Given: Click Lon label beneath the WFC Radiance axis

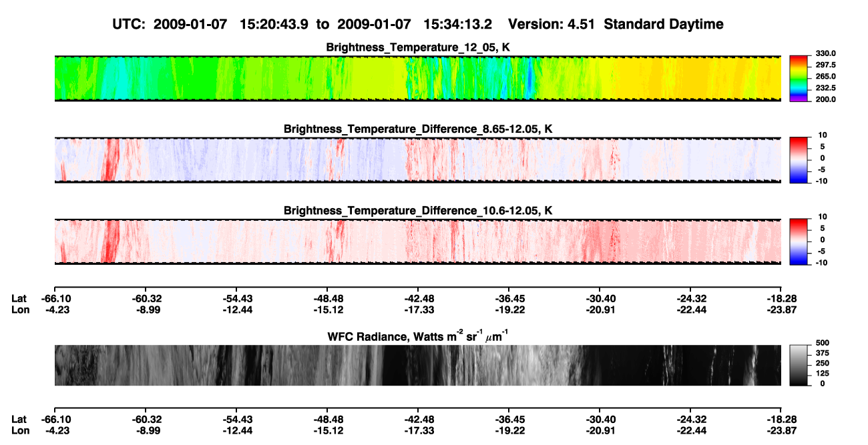Looking at the screenshot, I should coord(19,430).
